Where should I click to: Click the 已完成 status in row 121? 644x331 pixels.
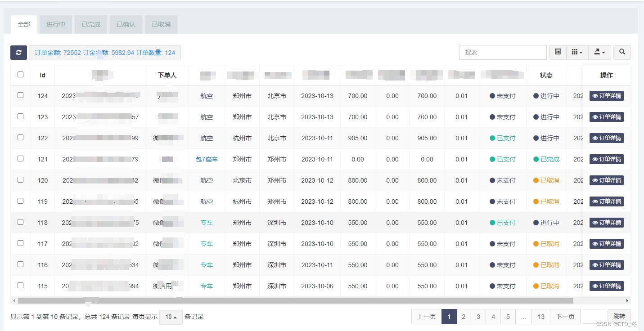click(x=546, y=159)
